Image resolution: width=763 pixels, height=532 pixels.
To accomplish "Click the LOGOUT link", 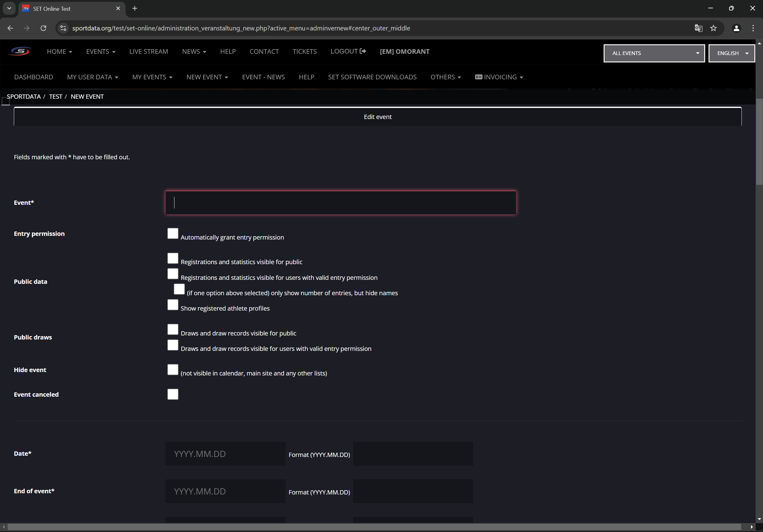I will coord(348,51).
